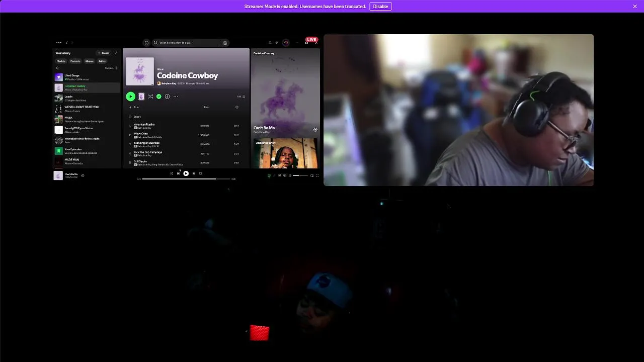Toggle shuffle in the player bar
This screenshot has width=644, height=362.
click(171, 173)
